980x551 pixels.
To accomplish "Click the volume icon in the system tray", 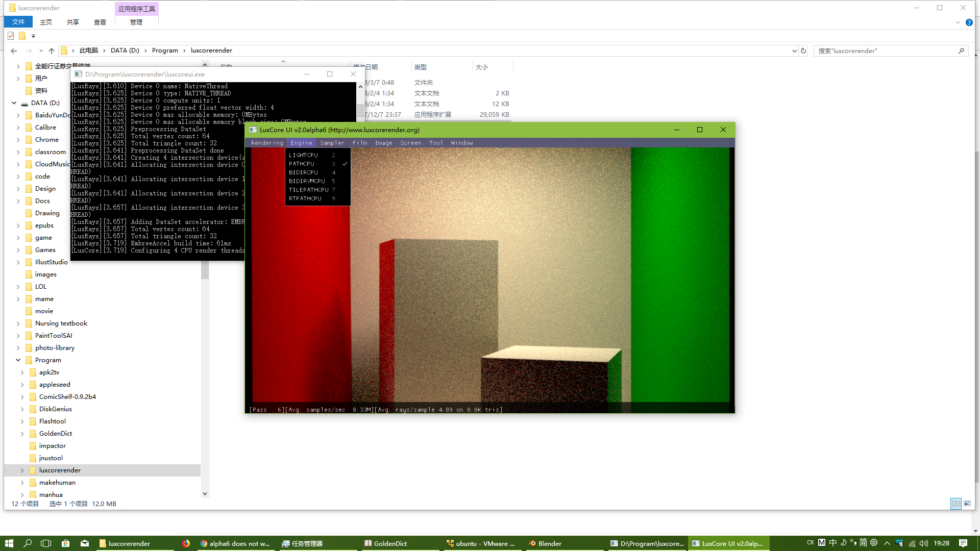I will point(925,543).
